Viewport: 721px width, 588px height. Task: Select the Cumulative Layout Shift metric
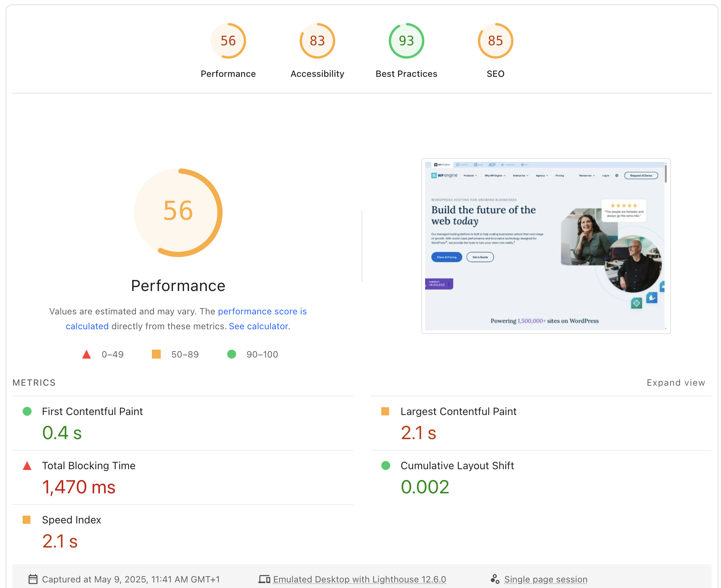point(541,477)
